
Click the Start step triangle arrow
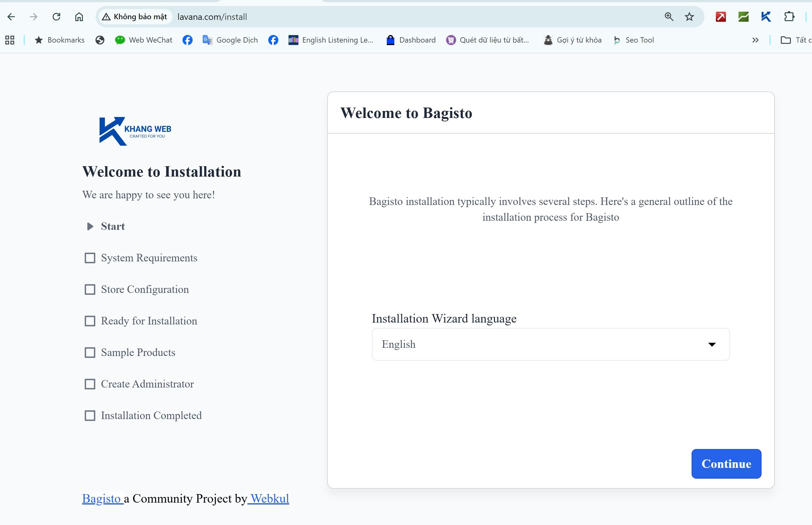tap(90, 226)
